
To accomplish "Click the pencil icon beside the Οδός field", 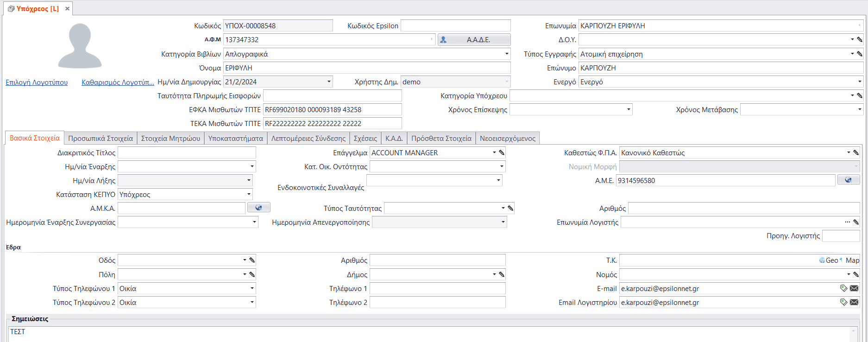I will click(x=252, y=260).
